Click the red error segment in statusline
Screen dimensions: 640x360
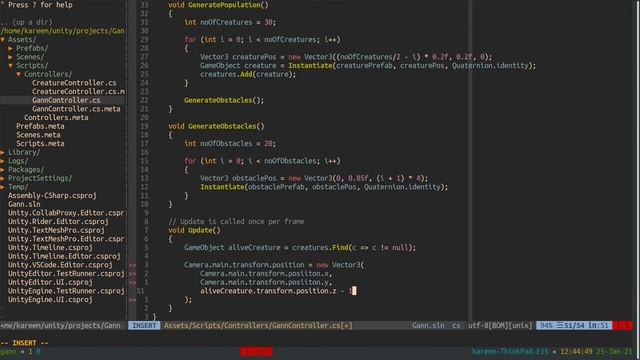tap(622, 325)
